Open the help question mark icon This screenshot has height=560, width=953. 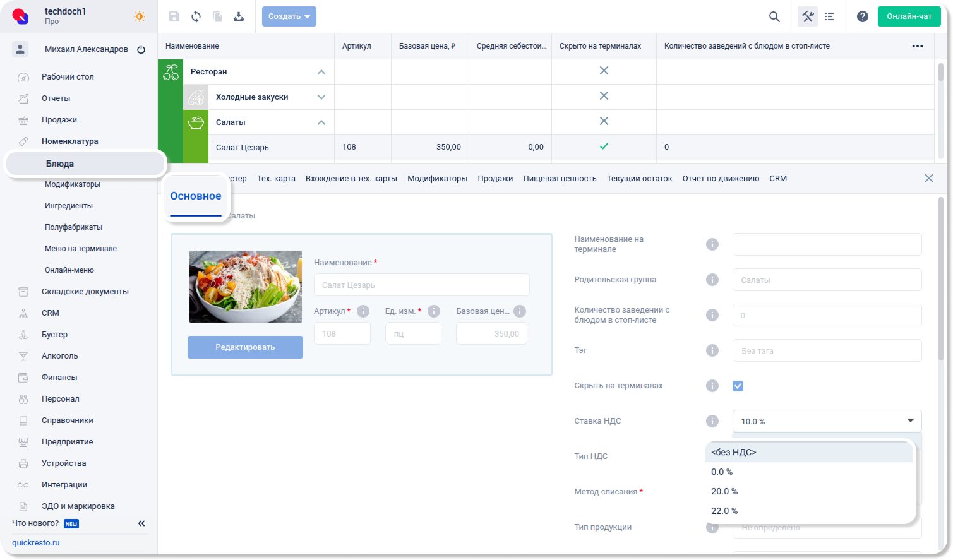point(862,16)
